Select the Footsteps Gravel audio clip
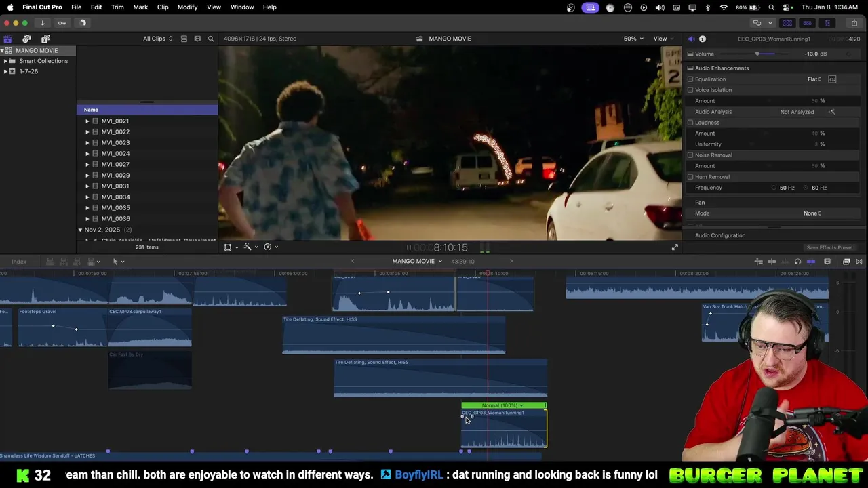Screen dimensions: 868x488 coord(63,327)
